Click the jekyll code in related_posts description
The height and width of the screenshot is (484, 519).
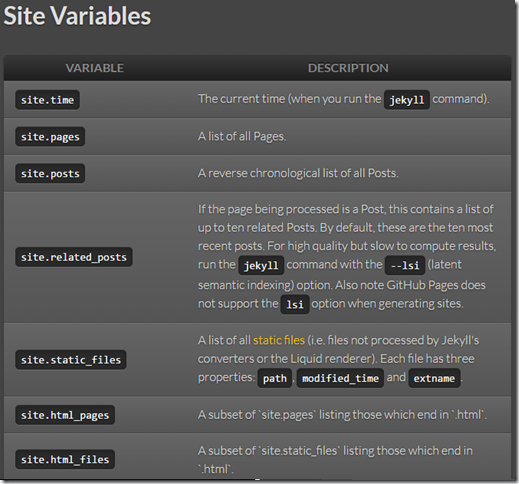tap(261, 265)
